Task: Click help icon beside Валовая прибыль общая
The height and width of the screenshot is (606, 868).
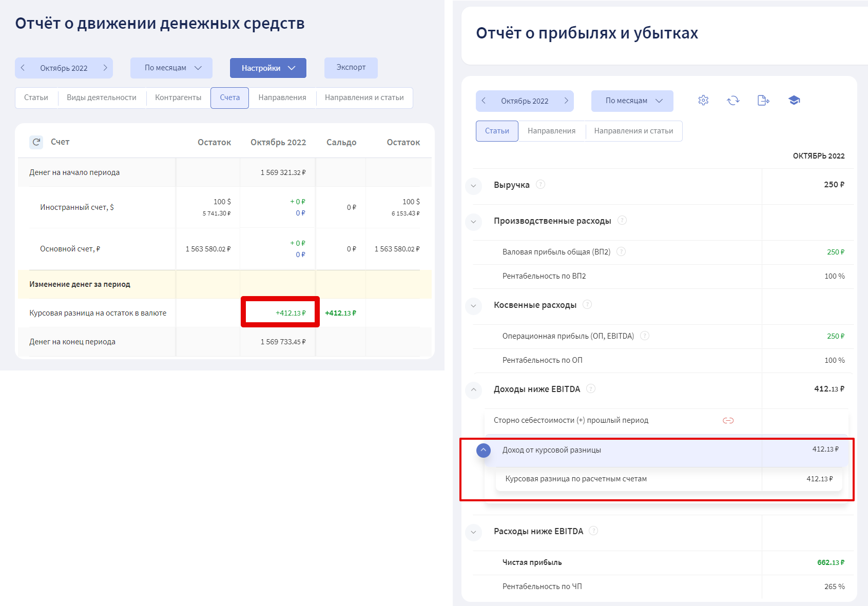Action: [621, 251]
